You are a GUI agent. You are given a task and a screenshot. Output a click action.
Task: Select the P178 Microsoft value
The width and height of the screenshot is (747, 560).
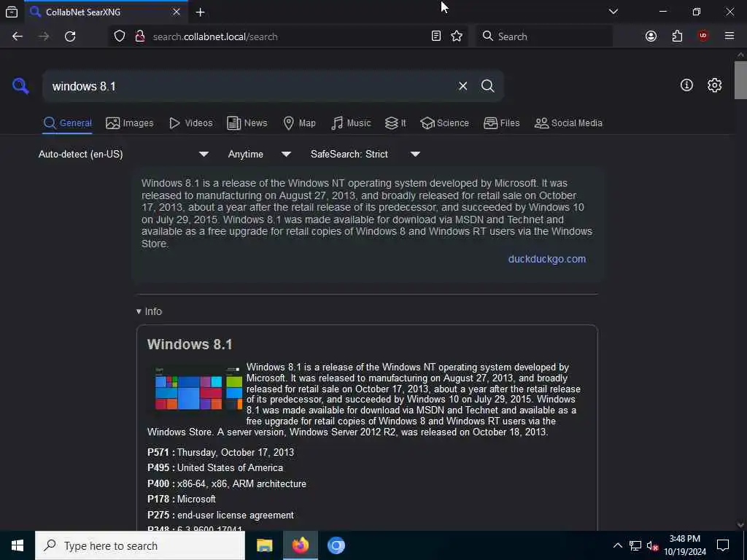pos(196,499)
